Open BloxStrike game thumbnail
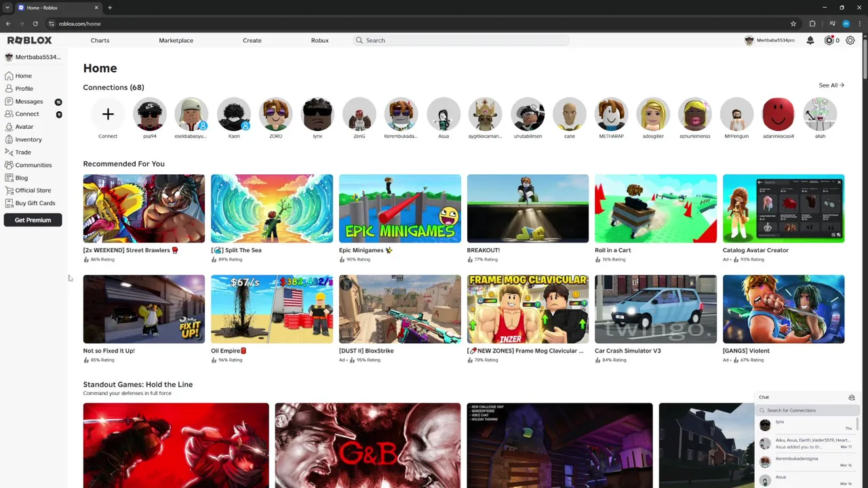868x488 pixels. [400, 309]
